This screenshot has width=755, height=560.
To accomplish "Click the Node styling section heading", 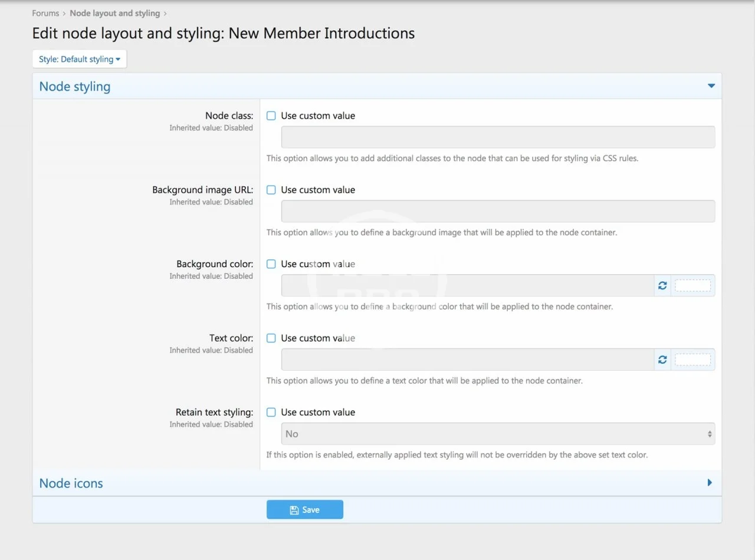I will (x=75, y=87).
